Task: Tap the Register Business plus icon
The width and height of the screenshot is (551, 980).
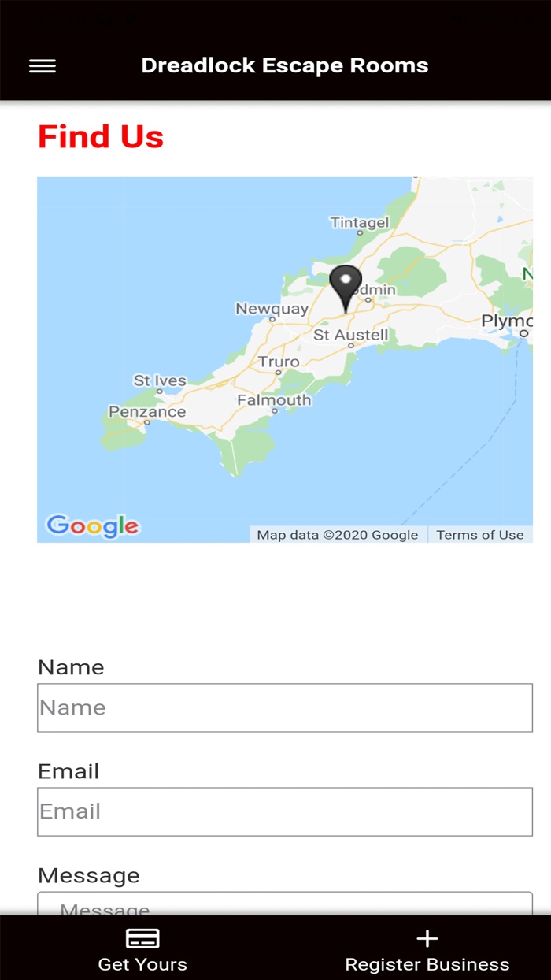Action: click(x=427, y=938)
